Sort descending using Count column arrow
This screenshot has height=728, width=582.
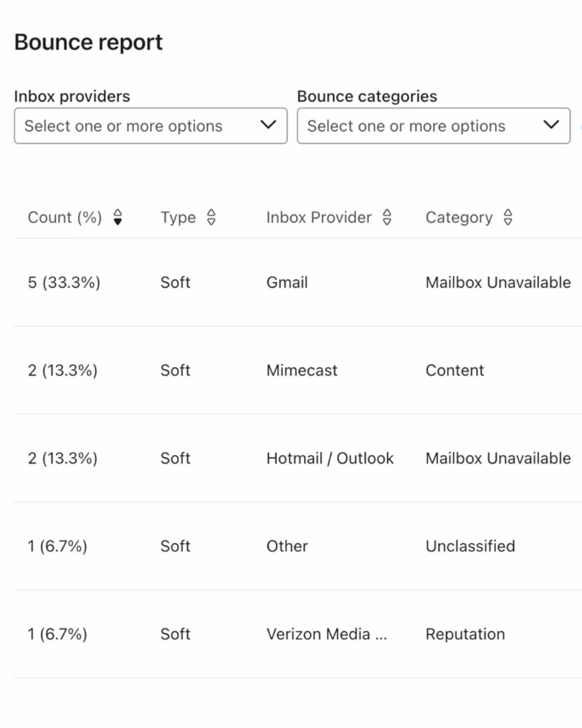[x=118, y=222]
